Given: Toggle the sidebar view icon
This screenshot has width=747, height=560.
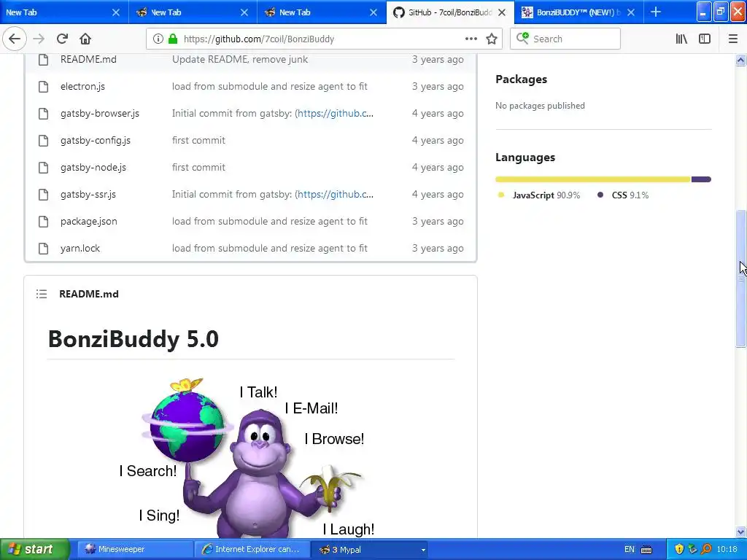Looking at the screenshot, I should pyautogui.click(x=705, y=39).
